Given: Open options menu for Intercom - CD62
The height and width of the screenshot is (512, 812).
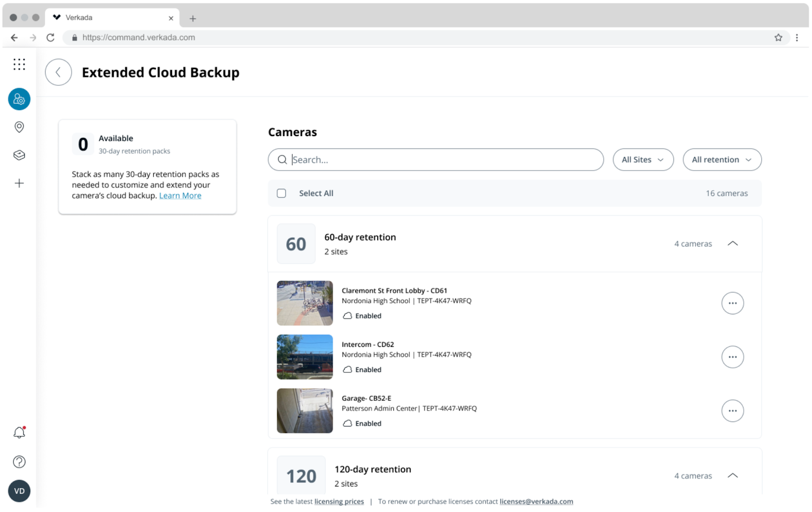Looking at the screenshot, I should click(x=732, y=357).
